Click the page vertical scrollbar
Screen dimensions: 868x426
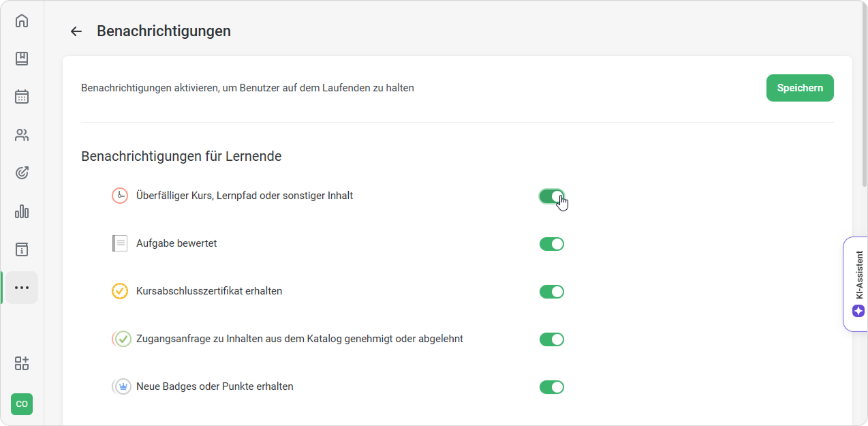pyautogui.click(x=863, y=95)
